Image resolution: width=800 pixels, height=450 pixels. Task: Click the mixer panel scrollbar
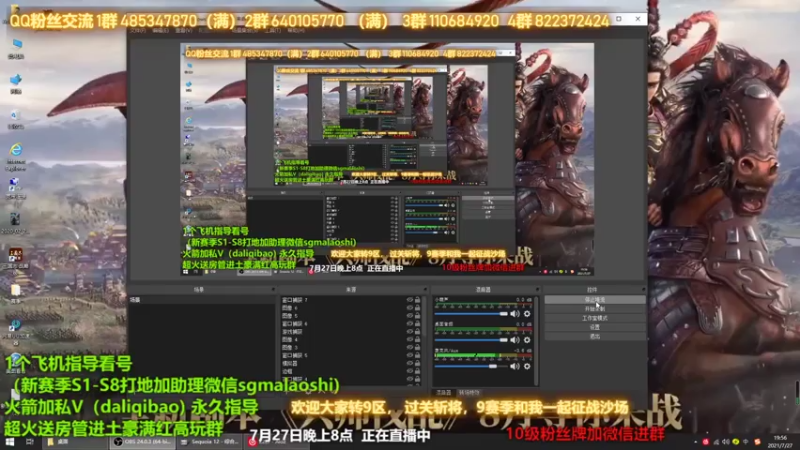(537, 341)
